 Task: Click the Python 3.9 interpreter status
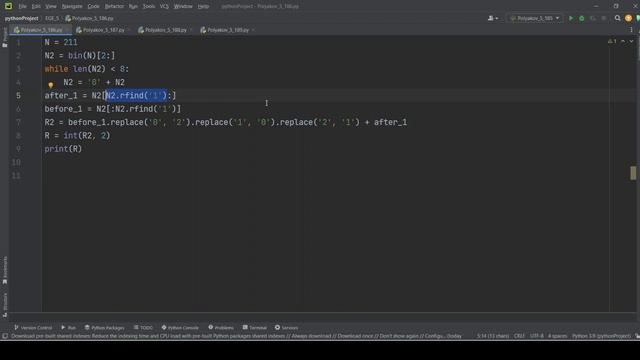point(601,336)
